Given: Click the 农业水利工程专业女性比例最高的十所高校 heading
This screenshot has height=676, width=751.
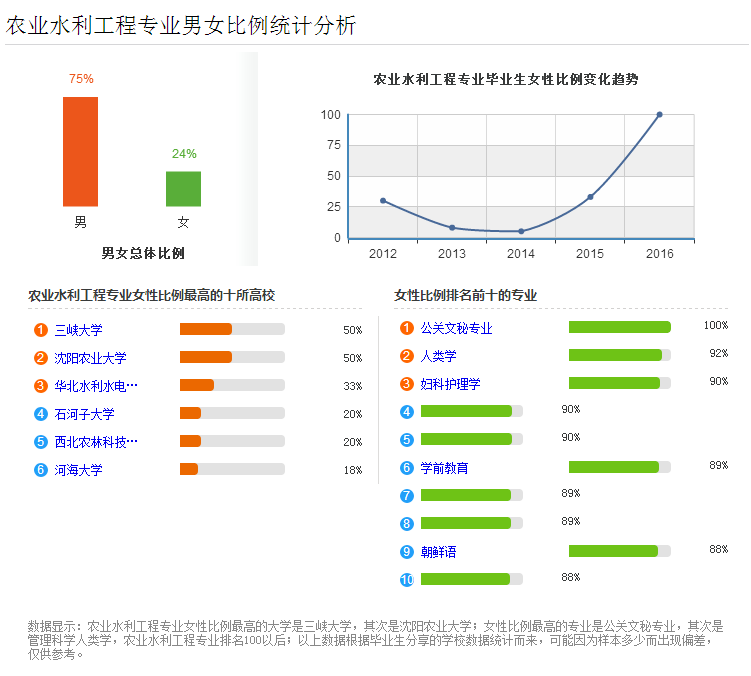Looking at the screenshot, I should [151, 295].
